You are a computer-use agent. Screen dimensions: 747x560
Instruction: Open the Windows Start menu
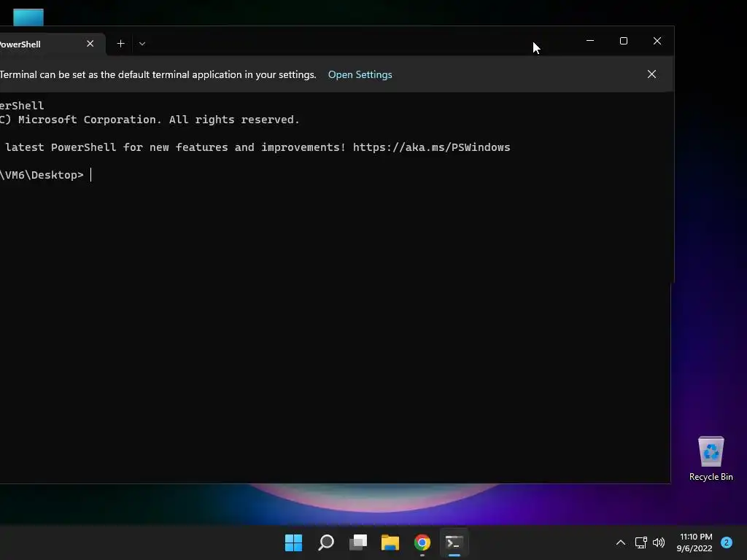[293, 542]
